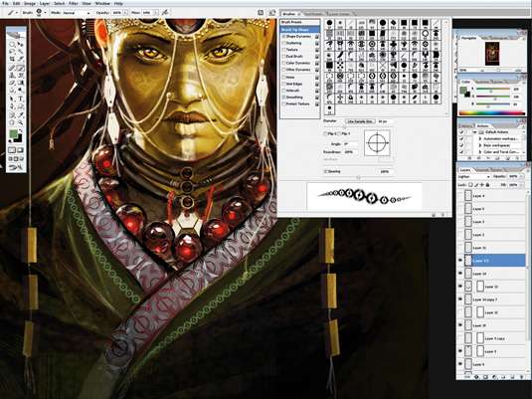Open layer Opacity arrow in Layers panel
The image size is (532, 399).
(x=522, y=177)
